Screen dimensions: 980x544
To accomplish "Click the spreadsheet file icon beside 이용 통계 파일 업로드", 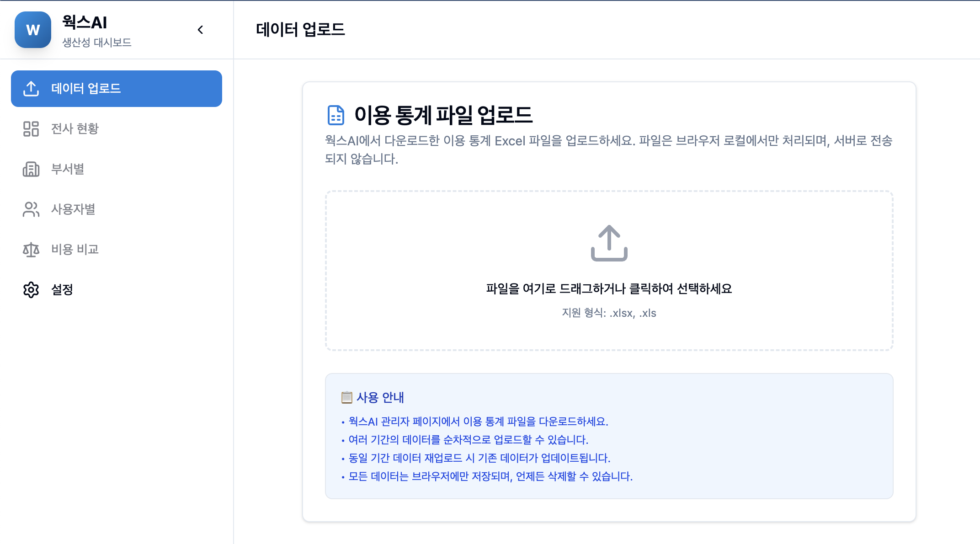I will 336,115.
